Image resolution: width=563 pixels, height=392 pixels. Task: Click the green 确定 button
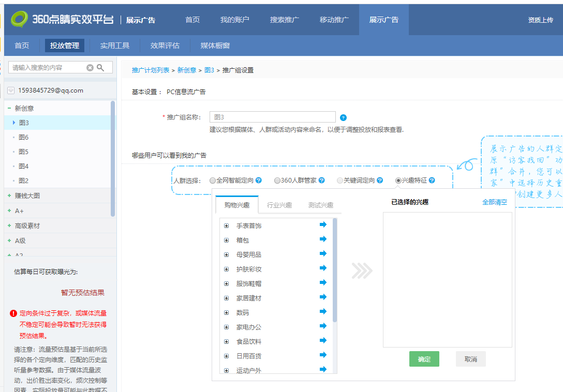tap(424, 359)
